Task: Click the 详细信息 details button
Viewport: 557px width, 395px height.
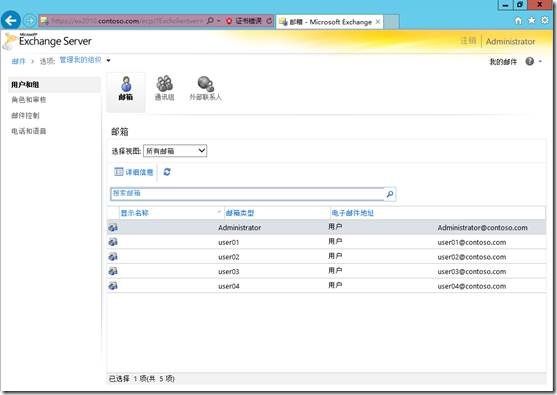Action: pos(134,172)
